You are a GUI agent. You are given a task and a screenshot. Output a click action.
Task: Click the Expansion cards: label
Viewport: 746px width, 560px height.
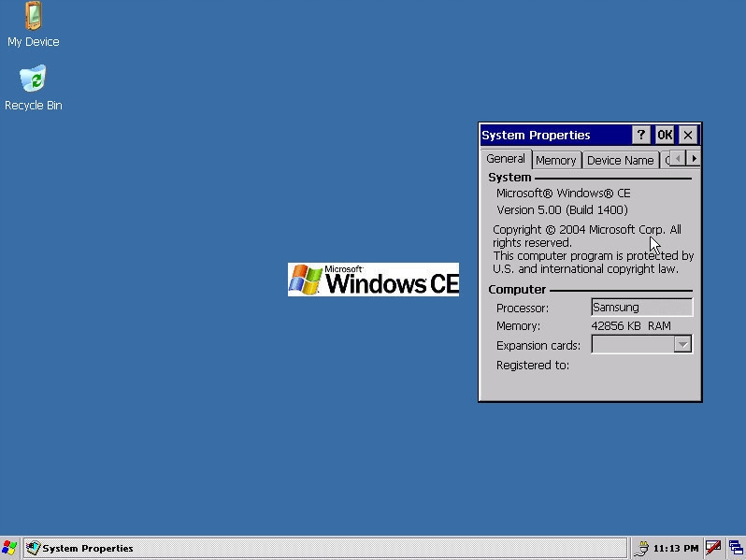click(x=538, y=345)
